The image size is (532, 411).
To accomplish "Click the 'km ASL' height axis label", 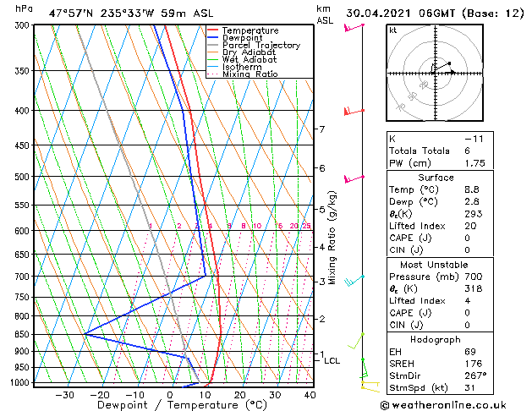I will point(325,14).
